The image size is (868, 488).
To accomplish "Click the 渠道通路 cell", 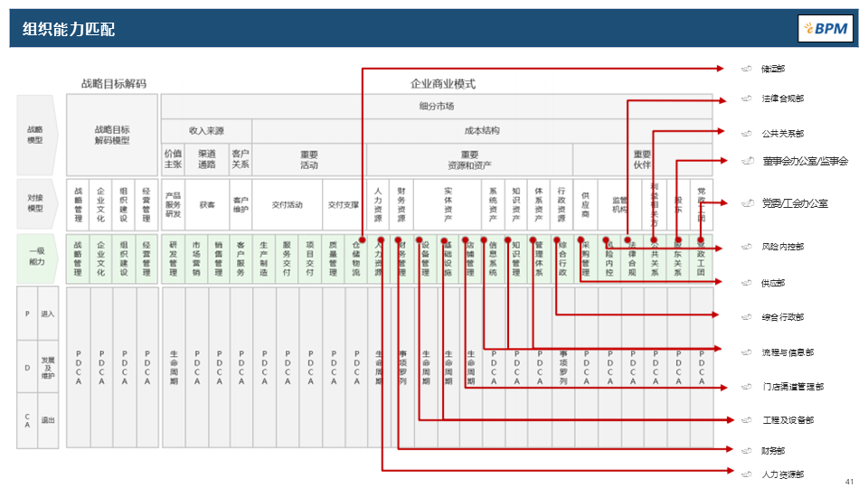I will (x=206, y=159).
